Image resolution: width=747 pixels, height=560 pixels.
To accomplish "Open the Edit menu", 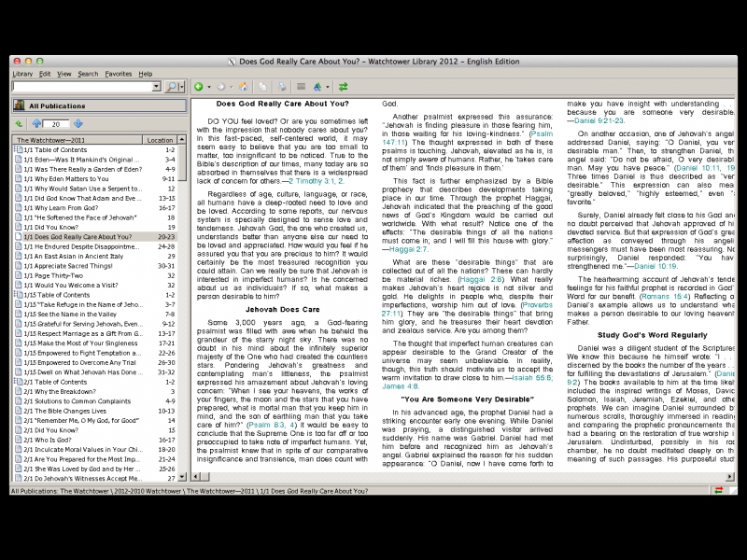I will coord(45,74).
